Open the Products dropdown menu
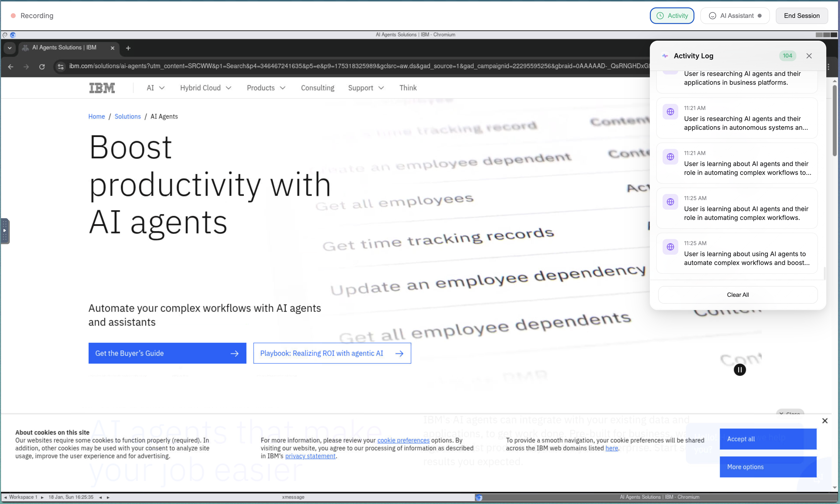Viewport: 840px width, 504px height. (x=266, y=88)
